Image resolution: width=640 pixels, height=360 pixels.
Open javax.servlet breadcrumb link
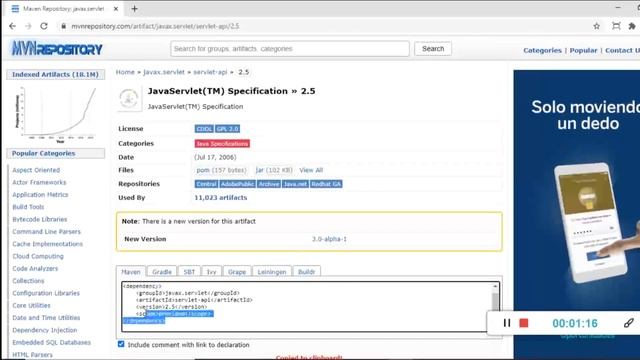pyautogui.click(x=164, y=72)
